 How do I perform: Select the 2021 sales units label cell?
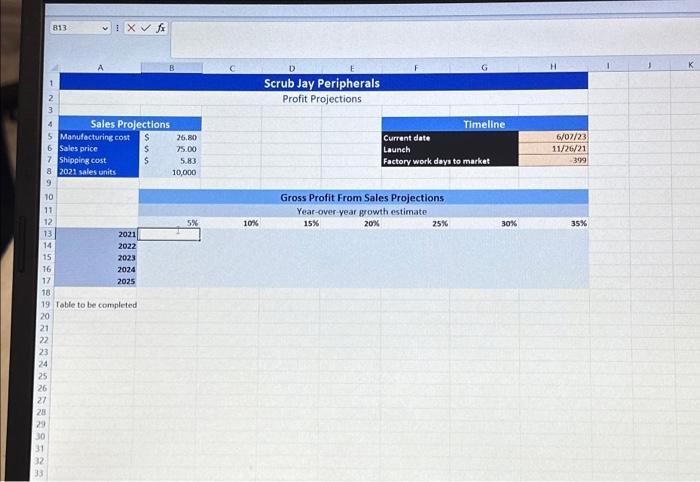(99, 172)
